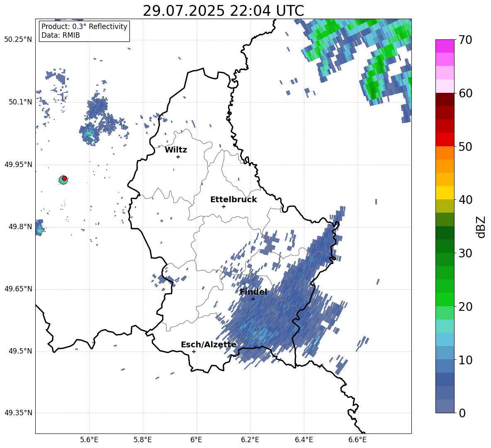491x448 pixels.
Task: Click the 50.25°N latitude label
Action: [18, 40]
